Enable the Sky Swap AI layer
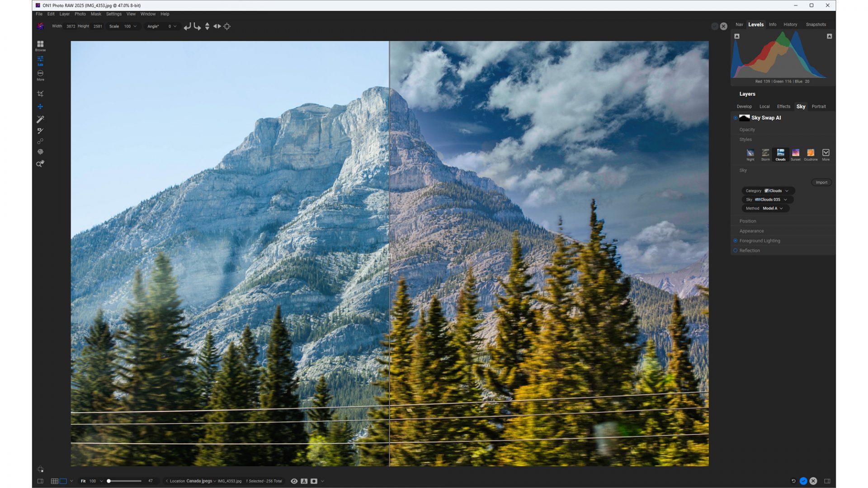The width and height of the screenshot is (868, 488). point(736,117)
